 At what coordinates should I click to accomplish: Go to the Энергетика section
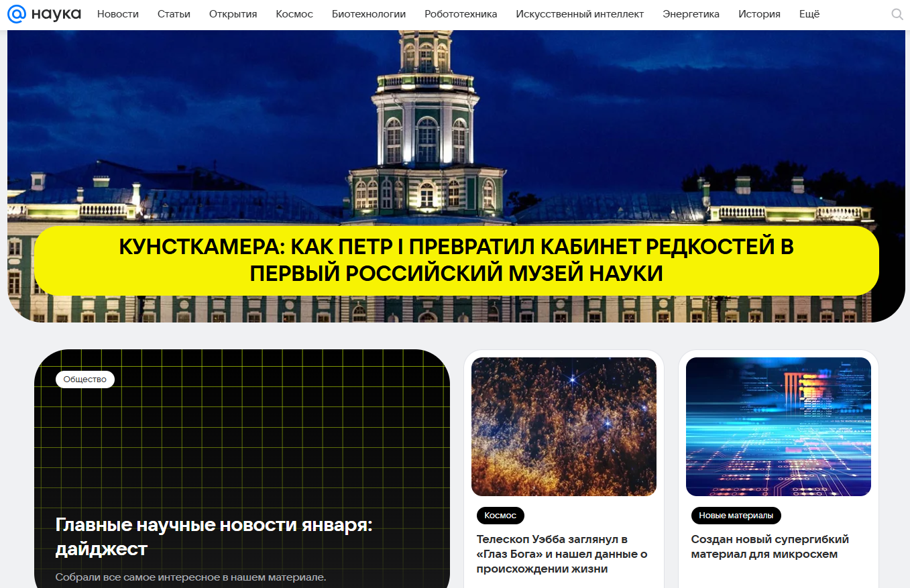(x=691, y=14)
